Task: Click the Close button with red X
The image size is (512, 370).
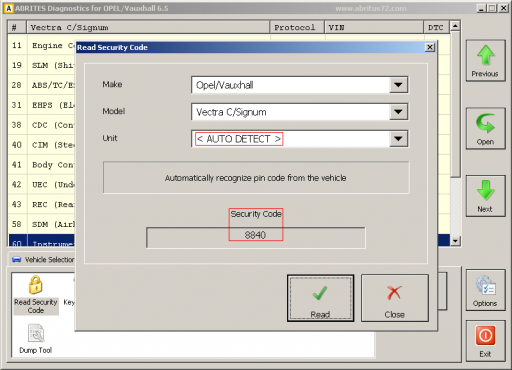Action: pyautogui.click(x=395, y=298)
